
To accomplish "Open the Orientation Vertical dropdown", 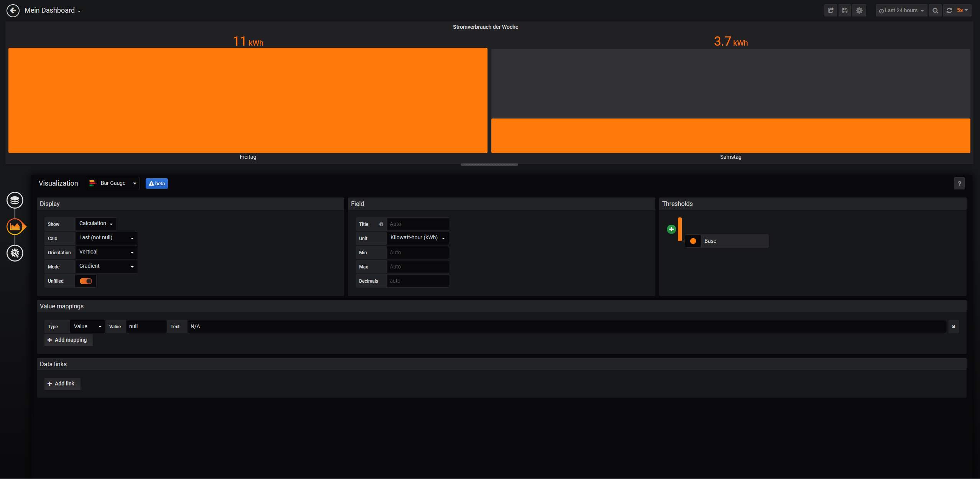I will click(106, 252).
